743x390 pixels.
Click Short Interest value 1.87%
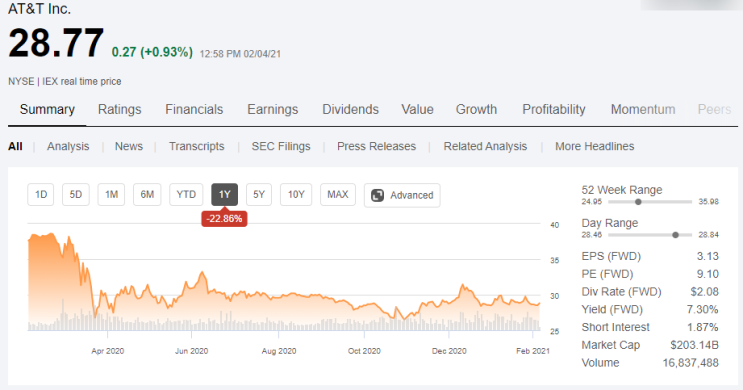point(703,327)
